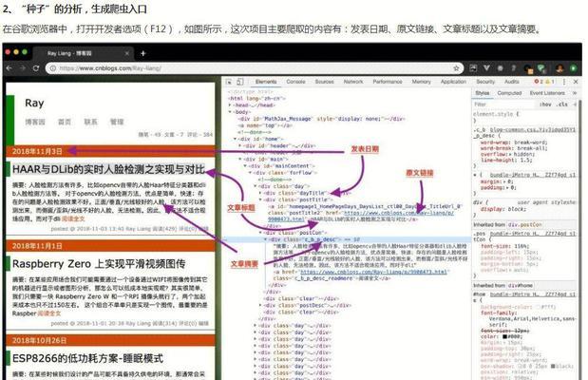Screen dimensions: 588x380
Task: Open the Audits tab
Action: (x=511, y=82)
